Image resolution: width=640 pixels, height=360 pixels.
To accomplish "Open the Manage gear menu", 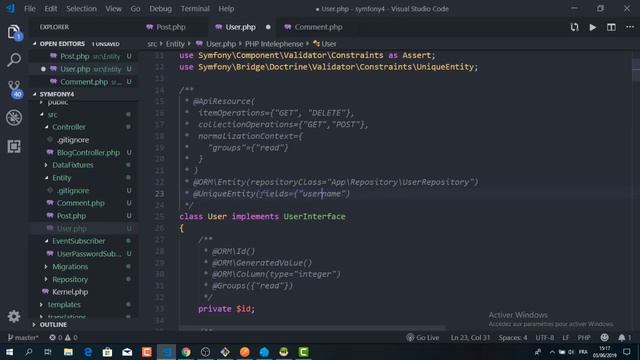I will [x=14, y=316].
